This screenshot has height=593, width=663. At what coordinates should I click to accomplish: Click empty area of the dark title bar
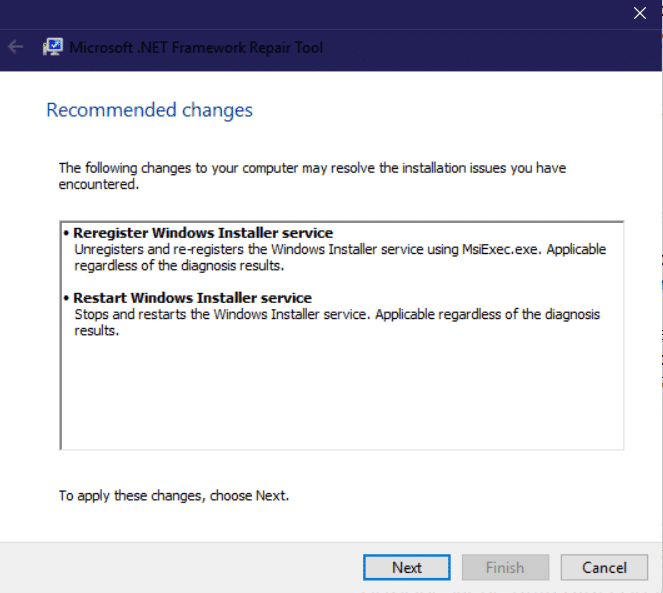[x=480, y=47]
